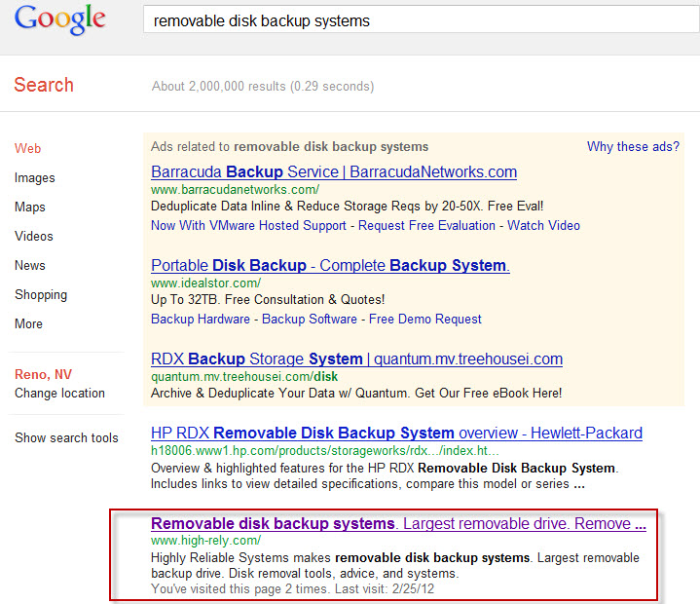The height and width of the screenshot is (604, 700).
Task: Open Shopping results
Action: (x=41, y=295)
